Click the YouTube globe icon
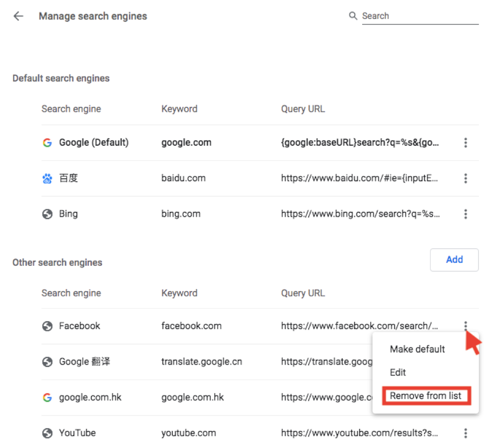Viewport: 490px width, 448px height. click(47, 433)
